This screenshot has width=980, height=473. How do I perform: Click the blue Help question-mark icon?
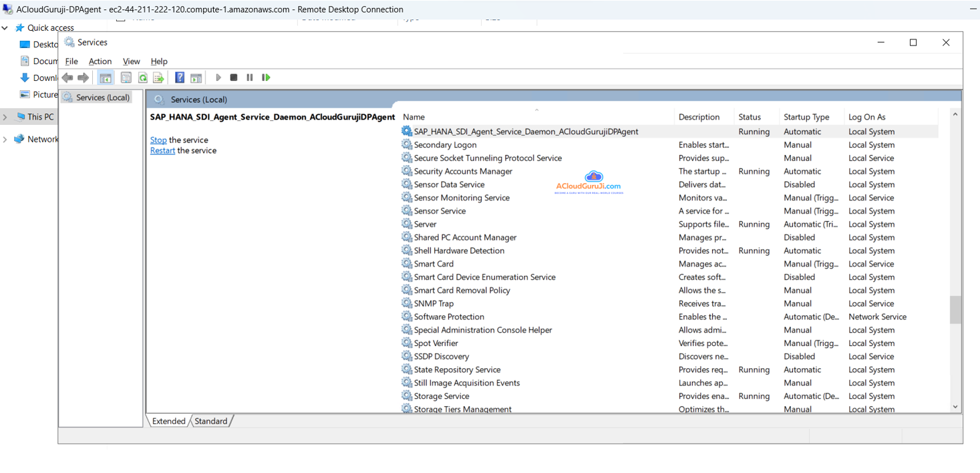coord(180,77)
